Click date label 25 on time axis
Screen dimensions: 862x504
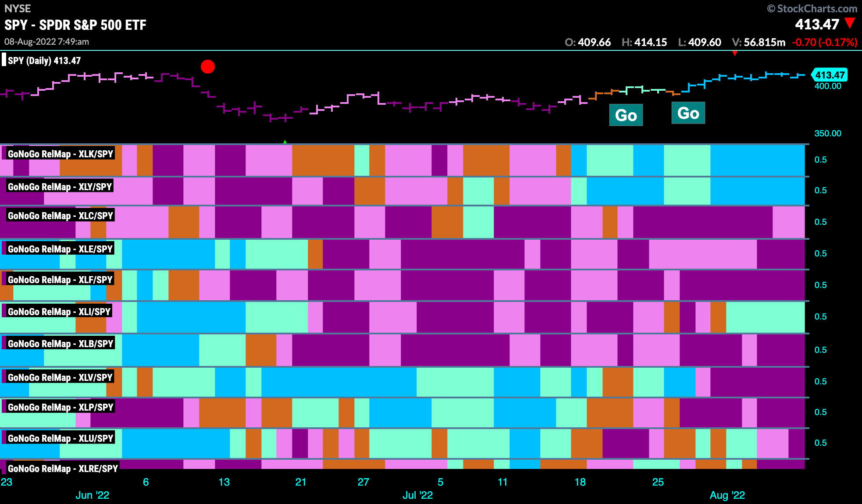pos(658,482)
